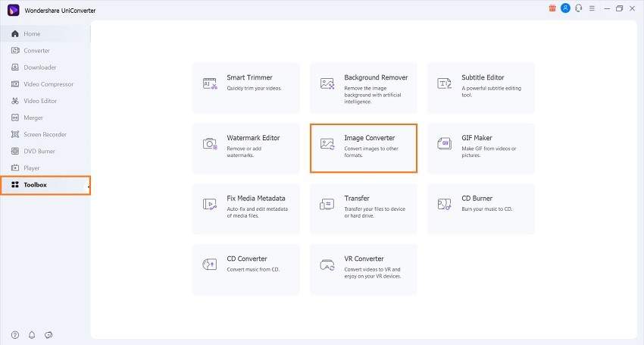Click the Transfer tool icon
The height and width of the screenshot is (345, 644).
pos(327,204)
